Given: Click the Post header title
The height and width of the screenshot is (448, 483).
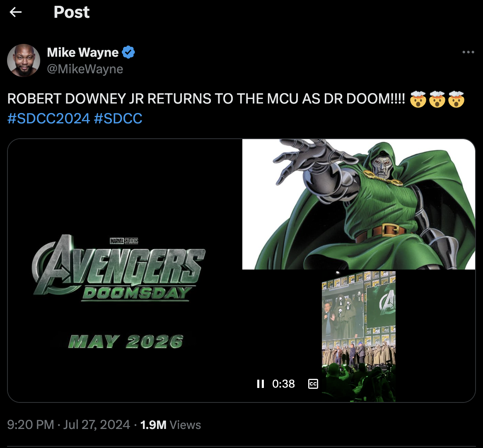Looking at the screenshot, I should [x=71, y=12].
